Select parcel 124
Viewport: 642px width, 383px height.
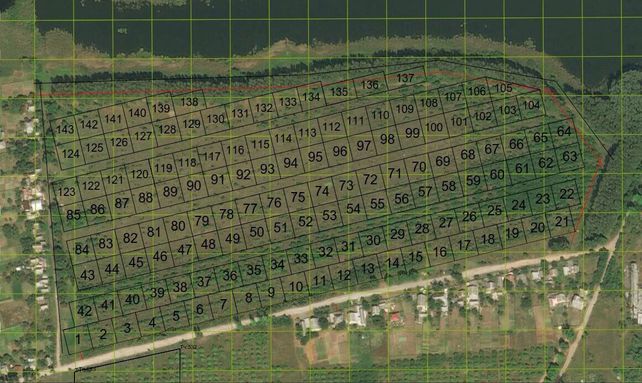click(x=71, y=154)
